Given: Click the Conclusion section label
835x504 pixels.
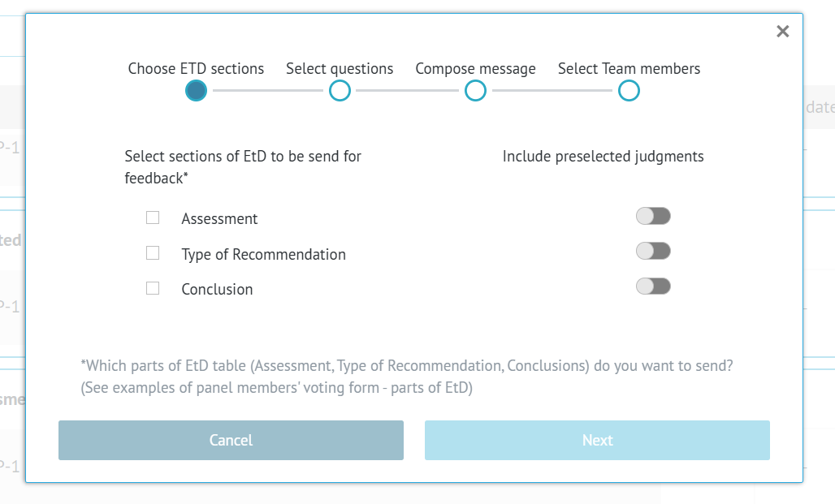Looking at the screenshot, I should coord(217,290).
